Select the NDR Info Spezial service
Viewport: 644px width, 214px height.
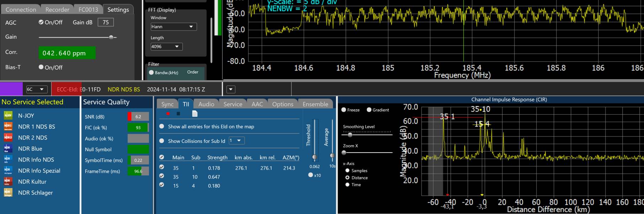(39, 171)
